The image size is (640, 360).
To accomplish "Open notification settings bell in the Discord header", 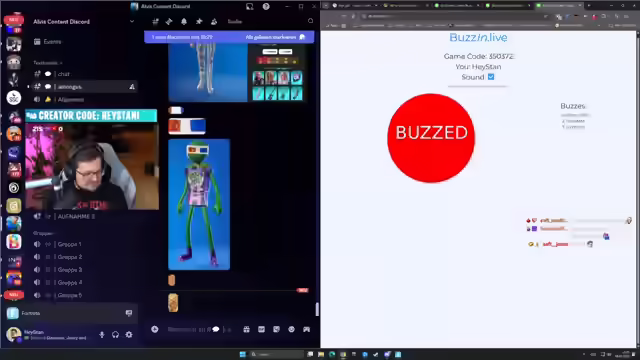I will tap(184, 21).
